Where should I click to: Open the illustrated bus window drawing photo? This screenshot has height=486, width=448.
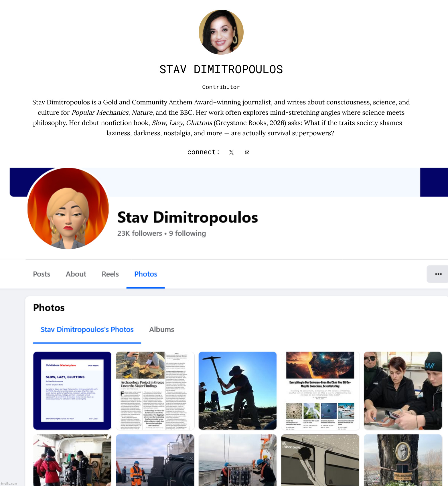(x=320, y=460)
